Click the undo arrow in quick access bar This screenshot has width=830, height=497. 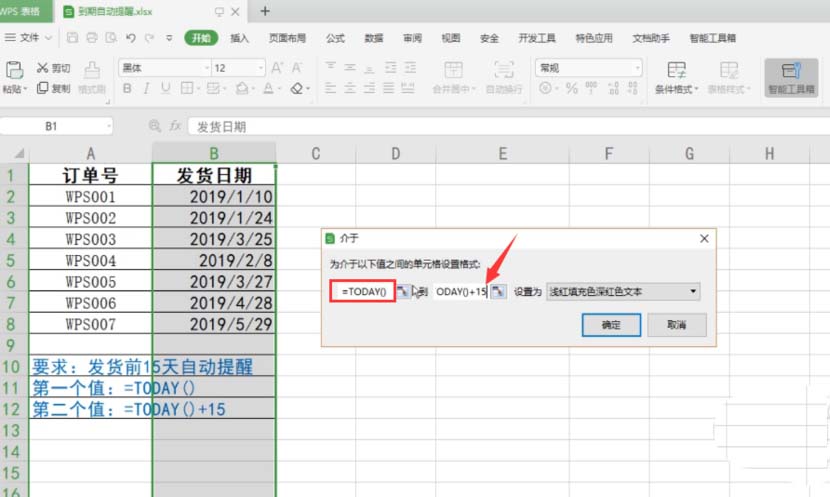[x=130, y=38]
